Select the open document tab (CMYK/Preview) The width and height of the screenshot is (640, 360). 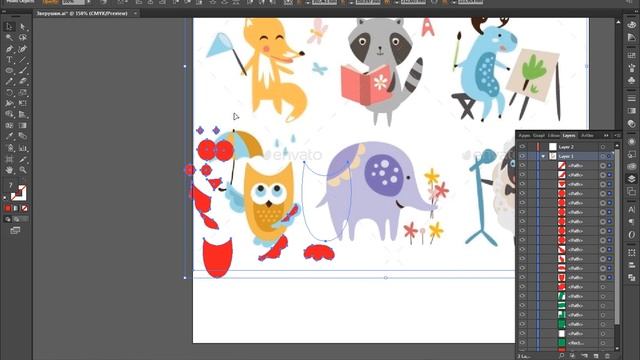(x=82, y=13)
